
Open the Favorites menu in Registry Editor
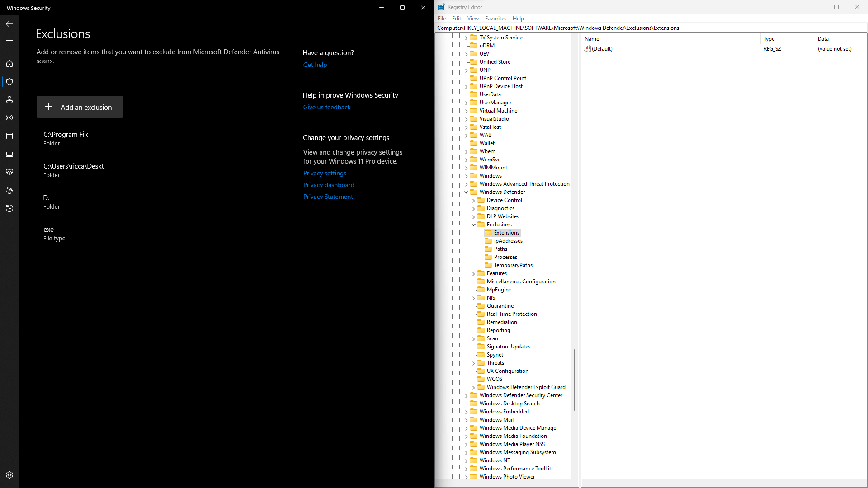coord(495,19)
